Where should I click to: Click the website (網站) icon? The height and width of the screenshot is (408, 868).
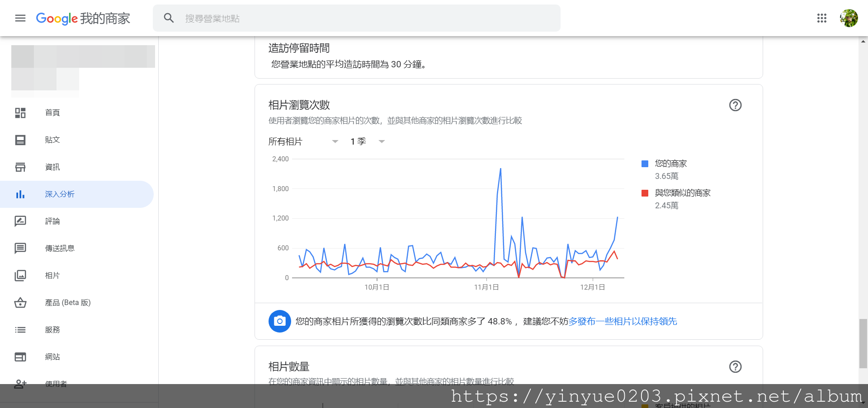(20, 356)
